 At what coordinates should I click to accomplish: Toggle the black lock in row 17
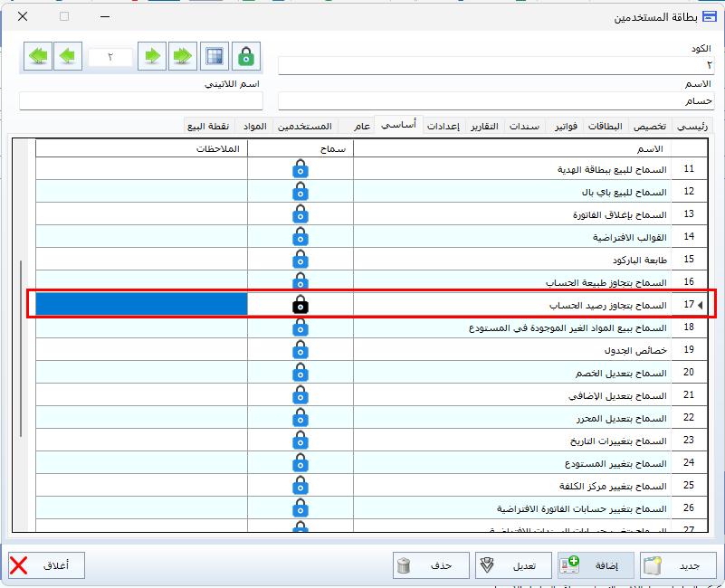click(x=300, y=305)
